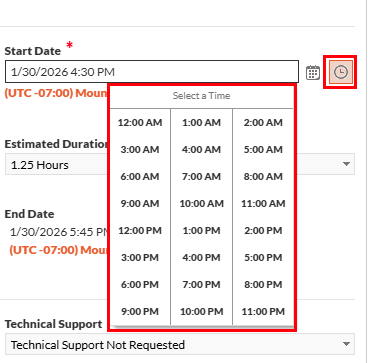The width and height of the screenshot is (368, 363).
Task: Select 1:00 AM time option
Action: (x=201, y=123)
